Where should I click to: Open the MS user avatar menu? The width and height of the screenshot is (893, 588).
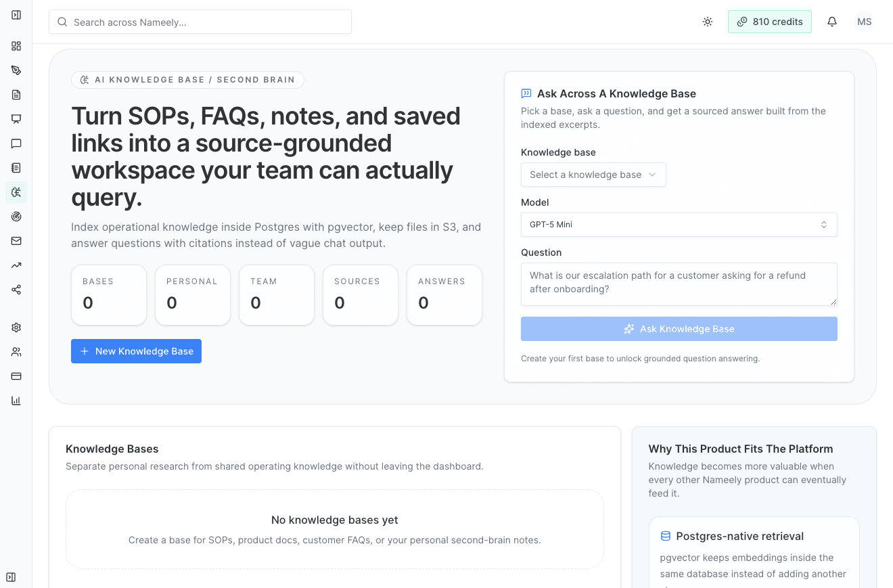864,21
